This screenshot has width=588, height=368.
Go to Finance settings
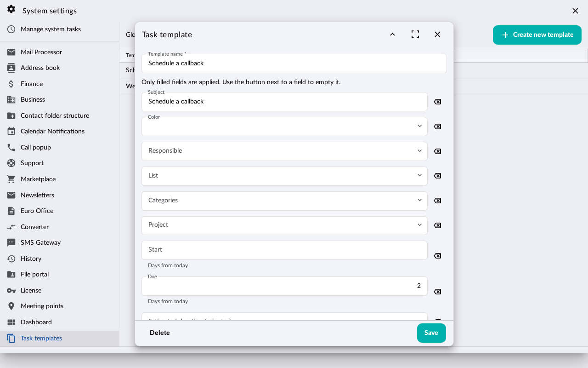coord(60,84)
